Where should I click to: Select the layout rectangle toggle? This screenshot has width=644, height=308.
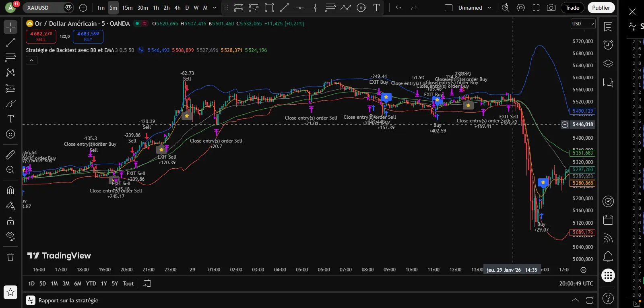pyautogui.click(x=448, y=8)
